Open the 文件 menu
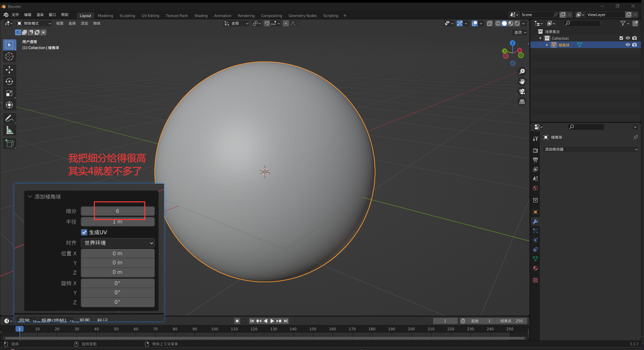Image resolution: width=644 pixels, height=350 pixels. [x=15, y=15]
